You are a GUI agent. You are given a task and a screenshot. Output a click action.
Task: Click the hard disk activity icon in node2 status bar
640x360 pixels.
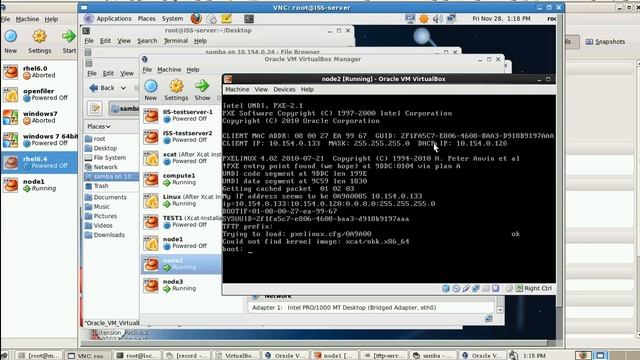tap(446, 289)
